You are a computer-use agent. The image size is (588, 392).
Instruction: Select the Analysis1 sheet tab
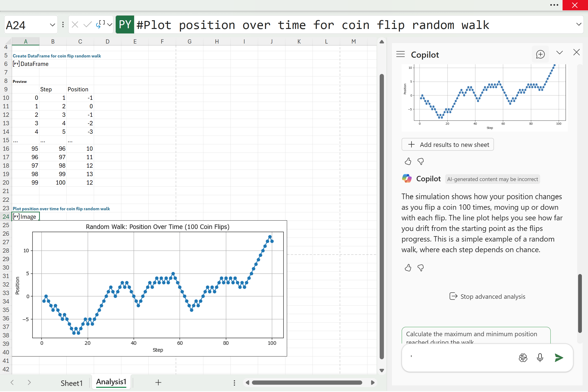coord(111,382)
